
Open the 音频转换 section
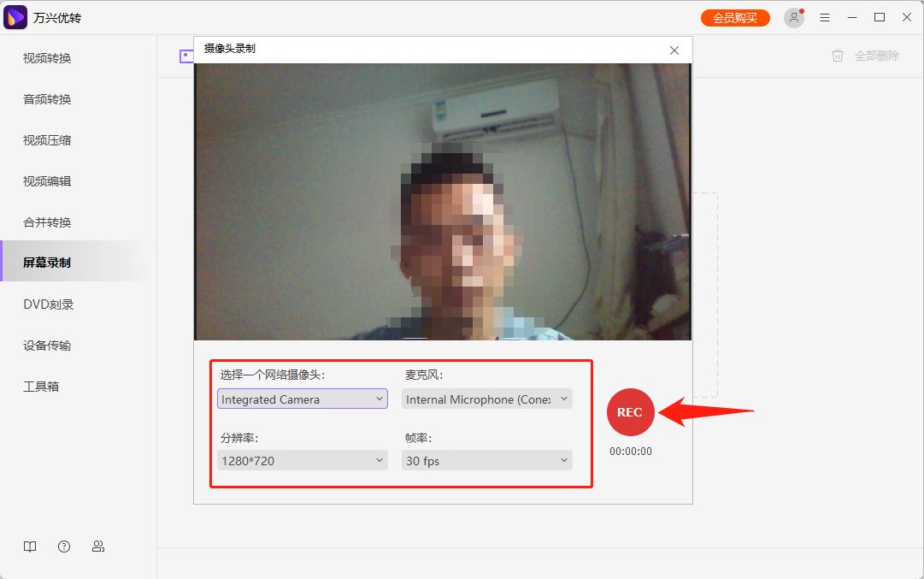(47, 100)
